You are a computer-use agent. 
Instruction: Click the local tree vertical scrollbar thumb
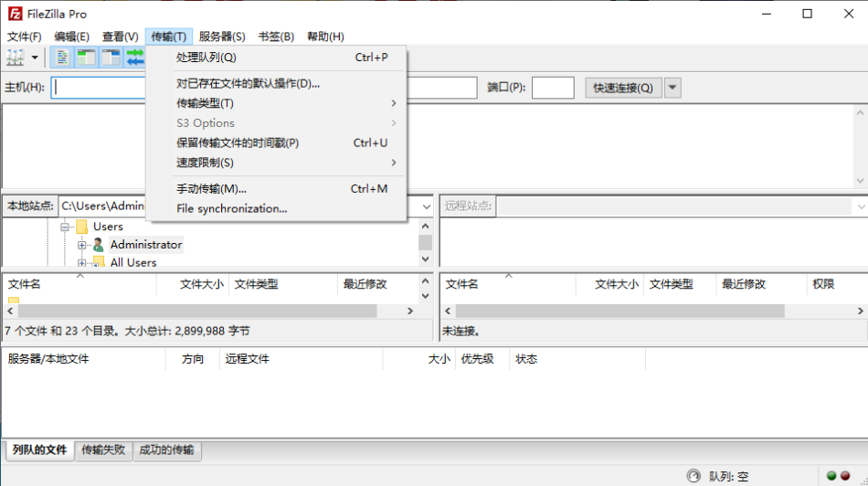[x=425, y=242]
